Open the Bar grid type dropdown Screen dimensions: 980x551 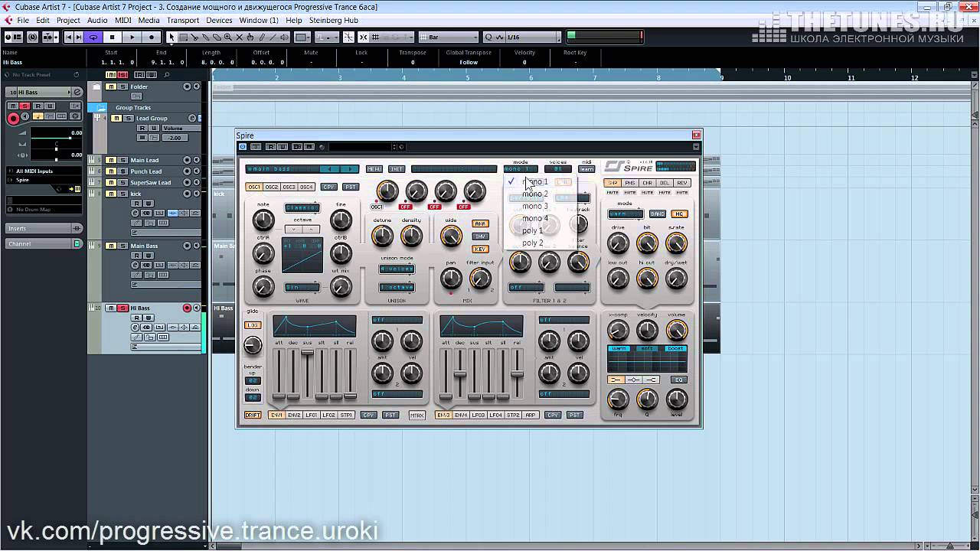pos(448,37)
